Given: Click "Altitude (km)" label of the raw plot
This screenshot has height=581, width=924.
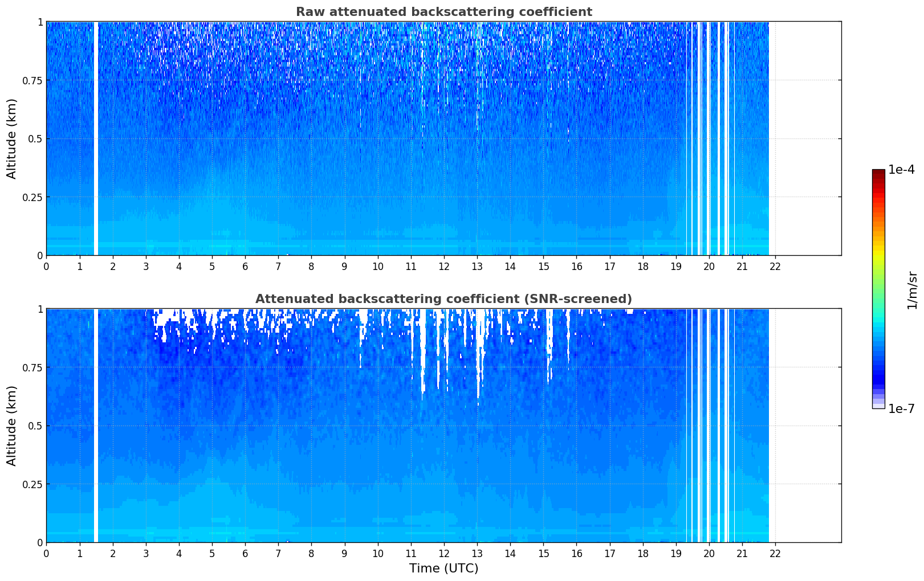Looking at the screenshot, I should [12, 138].
